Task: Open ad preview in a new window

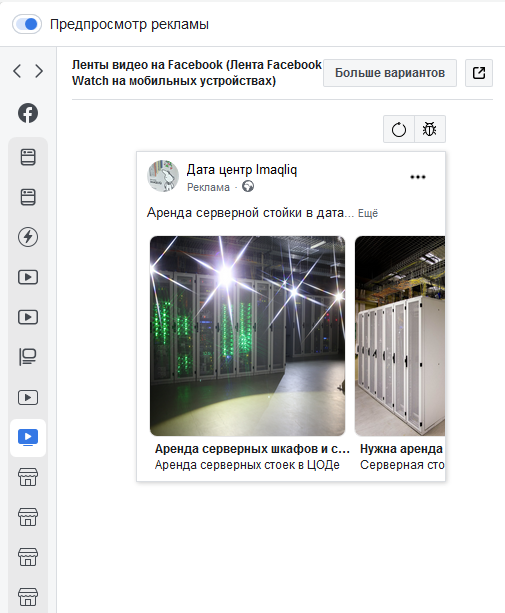Action: click(479, 73)
